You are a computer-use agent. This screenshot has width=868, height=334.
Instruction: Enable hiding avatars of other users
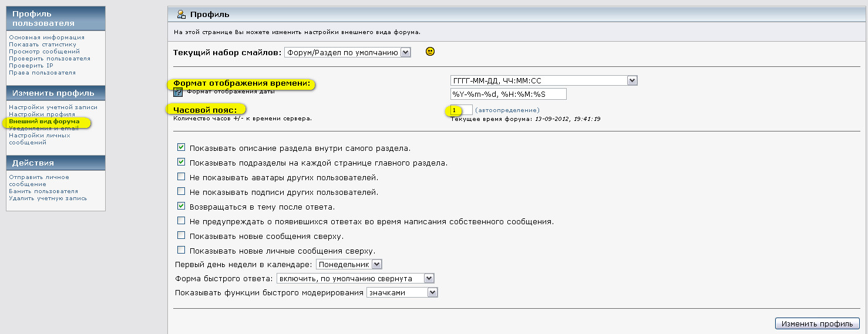[x=181, y=177]
